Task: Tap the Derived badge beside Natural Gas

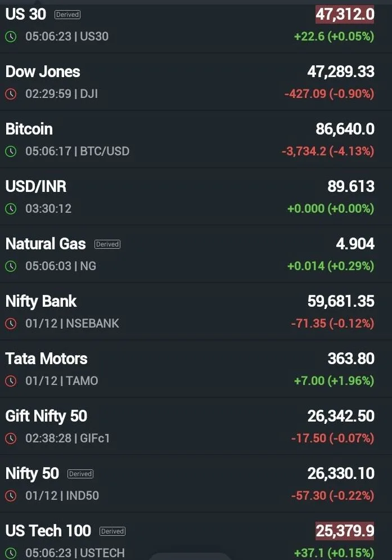Action: (107, 244)
